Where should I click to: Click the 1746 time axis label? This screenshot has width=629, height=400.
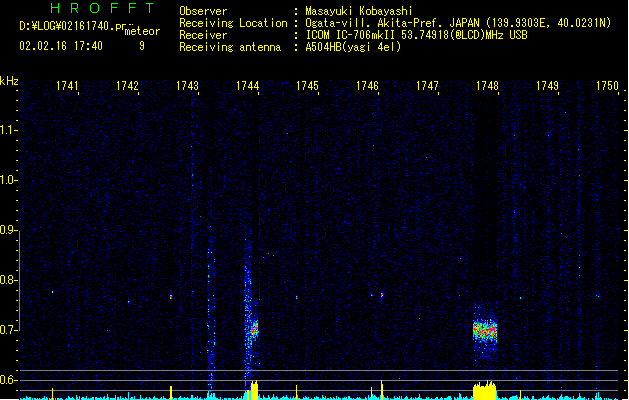[x=367, y=86]
